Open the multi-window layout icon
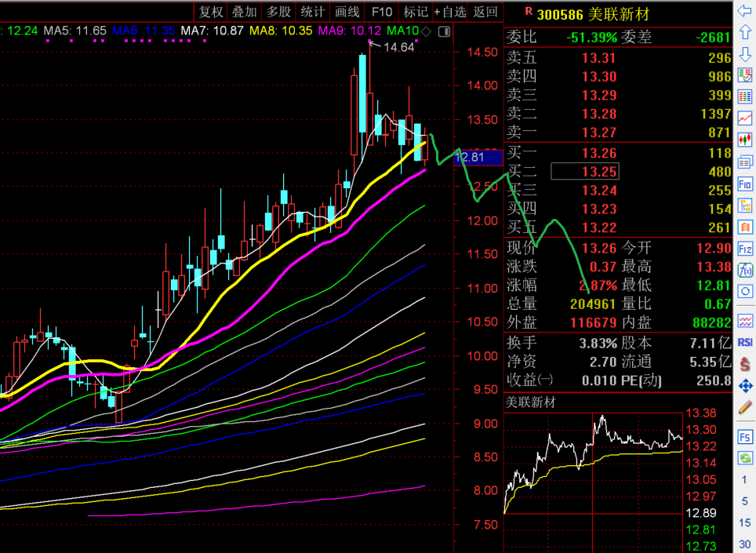 coord(745,162)
